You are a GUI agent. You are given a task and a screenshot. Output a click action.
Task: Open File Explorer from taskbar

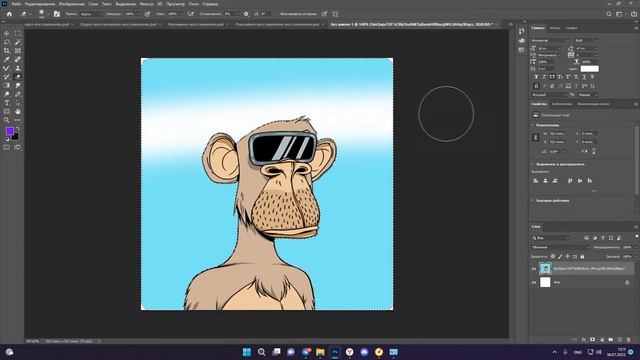tap(320, 352)
